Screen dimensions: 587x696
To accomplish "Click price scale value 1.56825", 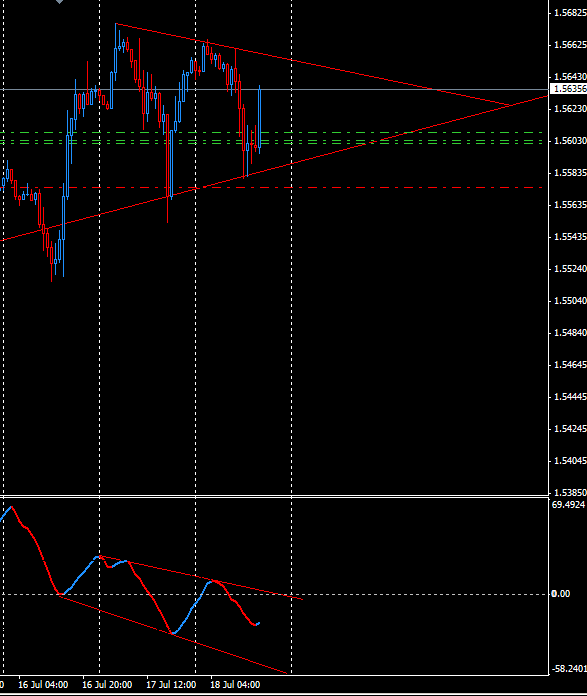I will tap(570, 13).
